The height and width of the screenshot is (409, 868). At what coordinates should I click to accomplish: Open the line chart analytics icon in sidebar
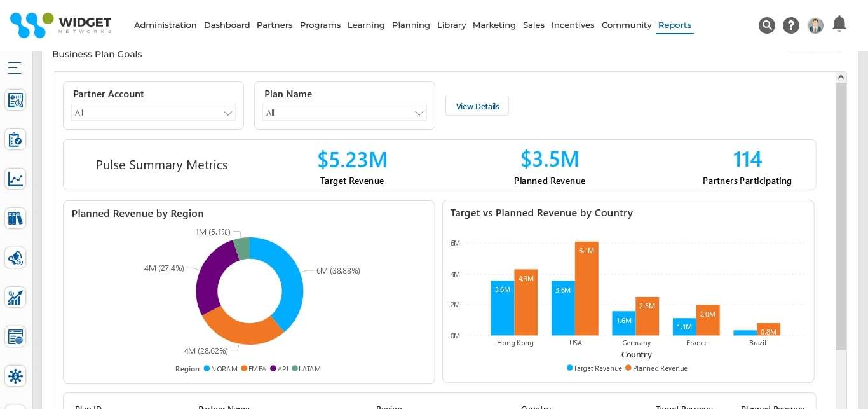(x=15, y=179)
